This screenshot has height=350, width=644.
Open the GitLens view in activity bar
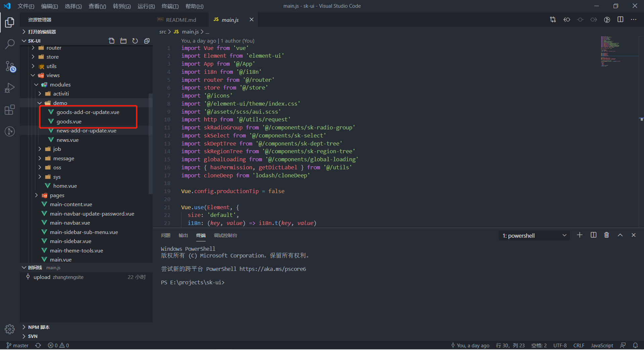10,131
